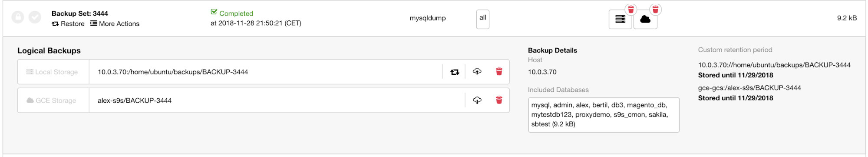868x157 pixels.
Task: Click the grey checkmark circle icon
Action: coord(35,17)
